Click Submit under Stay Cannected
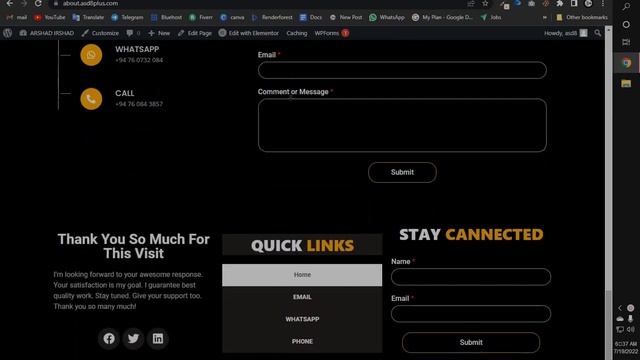Image resolution: width=640 pixels, height=360 pixels. pyautogui.click(x=471, y=342)
